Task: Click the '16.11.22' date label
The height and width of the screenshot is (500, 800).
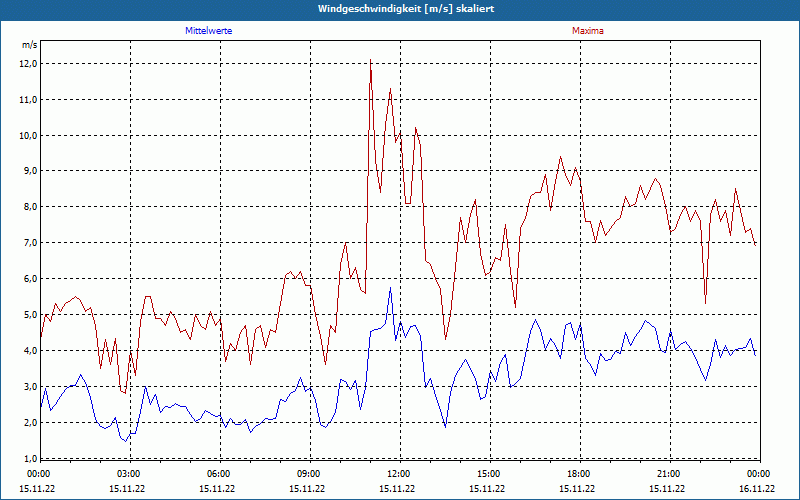Action: click(758, 489)
